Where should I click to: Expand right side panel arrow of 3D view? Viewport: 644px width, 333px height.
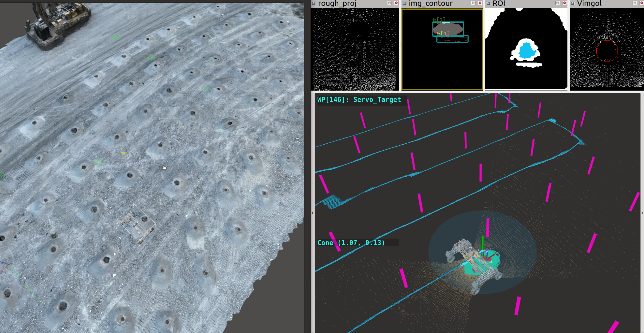pyautogui.click(x=642, y=213)
